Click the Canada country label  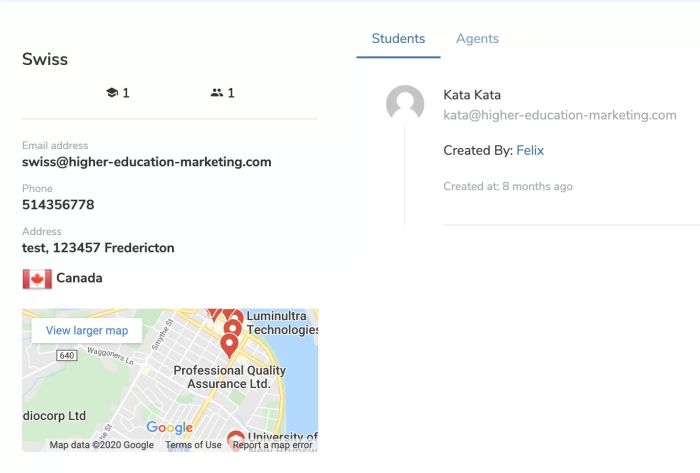pos(79,278)
